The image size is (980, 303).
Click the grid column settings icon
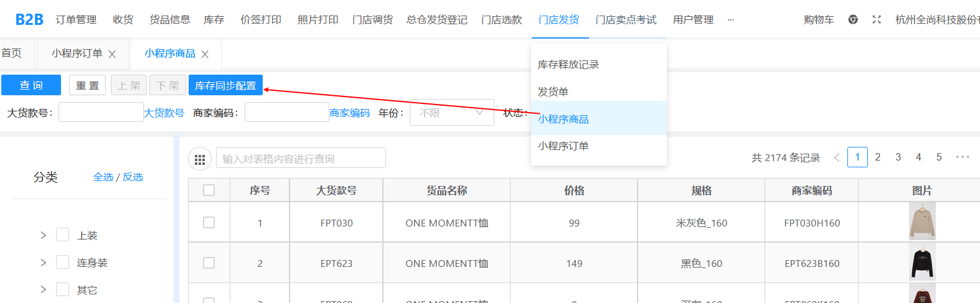(199, 159)
